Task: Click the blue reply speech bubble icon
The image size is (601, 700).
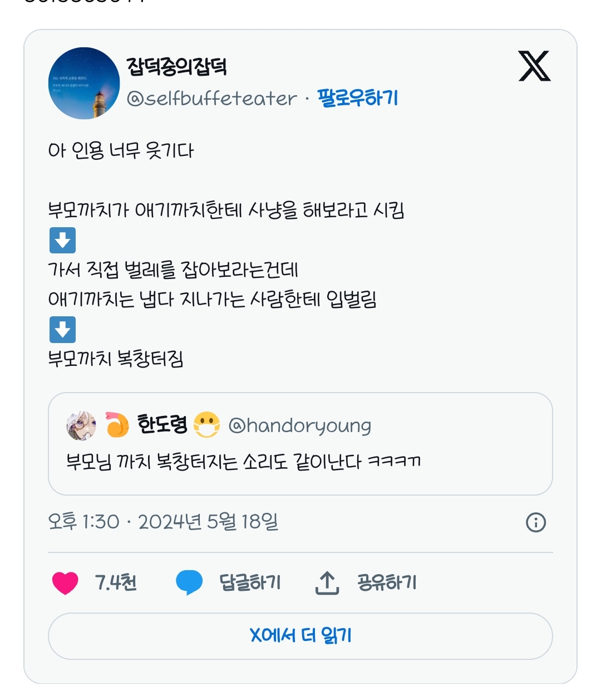Action: (189, 582)
